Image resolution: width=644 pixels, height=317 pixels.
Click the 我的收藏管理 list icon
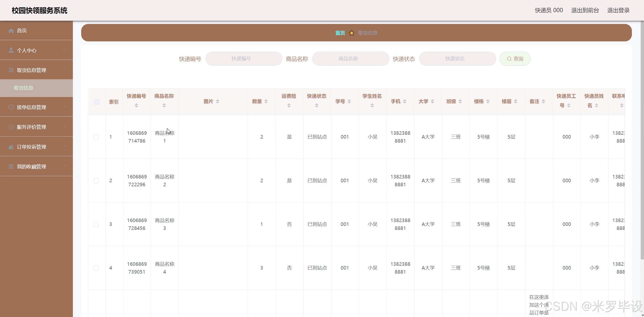click(11, 167)
